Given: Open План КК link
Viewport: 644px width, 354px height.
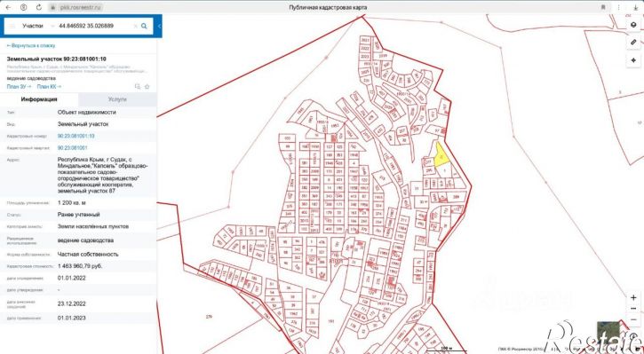Looking at the screenshot, I should tap(49, 87).
